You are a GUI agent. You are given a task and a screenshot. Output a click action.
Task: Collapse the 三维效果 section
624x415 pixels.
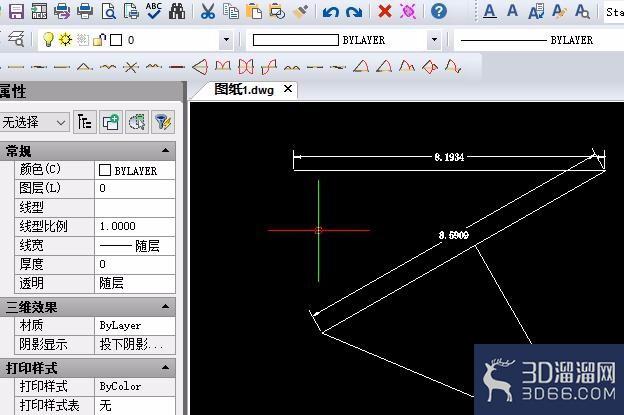pos(166,306)
